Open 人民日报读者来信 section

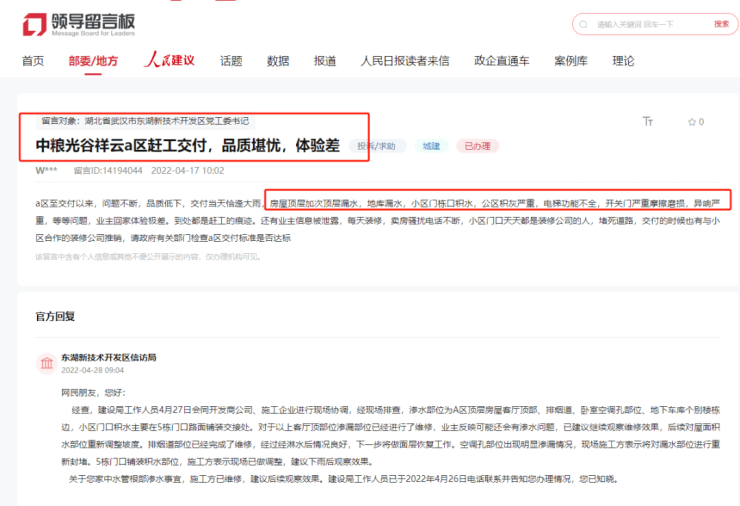405,61
